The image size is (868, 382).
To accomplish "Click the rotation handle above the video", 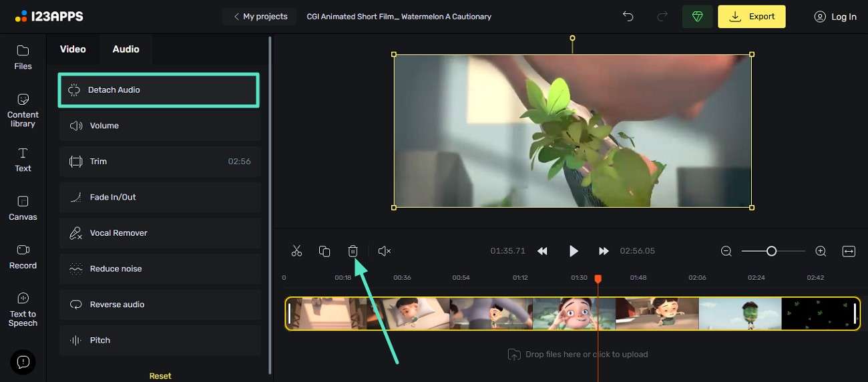I will (x=572, y=39).
